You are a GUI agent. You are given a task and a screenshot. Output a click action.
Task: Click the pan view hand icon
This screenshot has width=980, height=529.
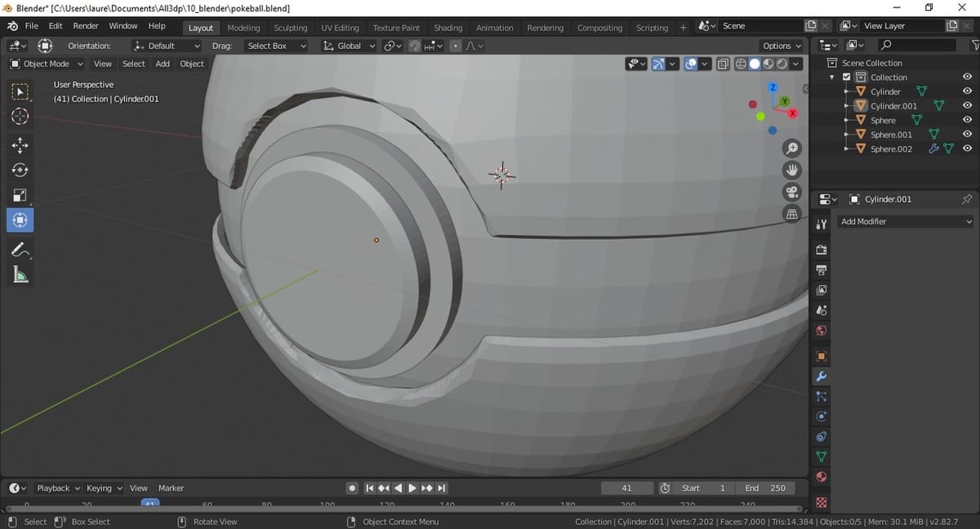pos(791,170)
